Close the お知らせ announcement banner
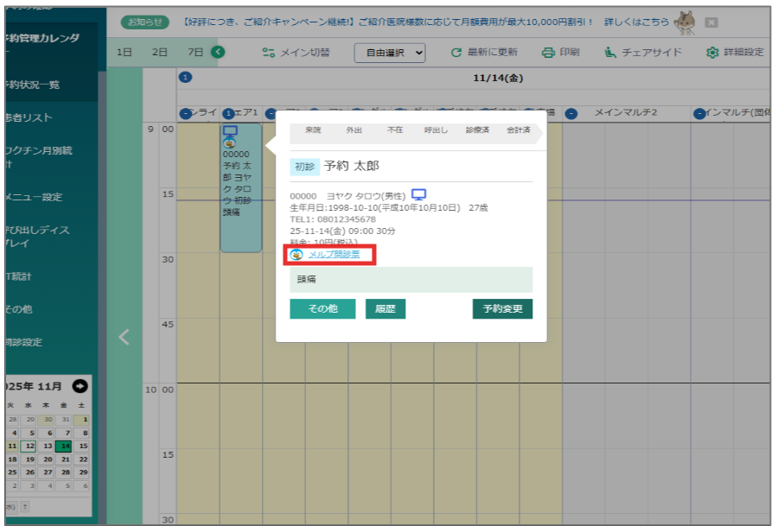This screenshot has height=532, width=777. (711, 21)
